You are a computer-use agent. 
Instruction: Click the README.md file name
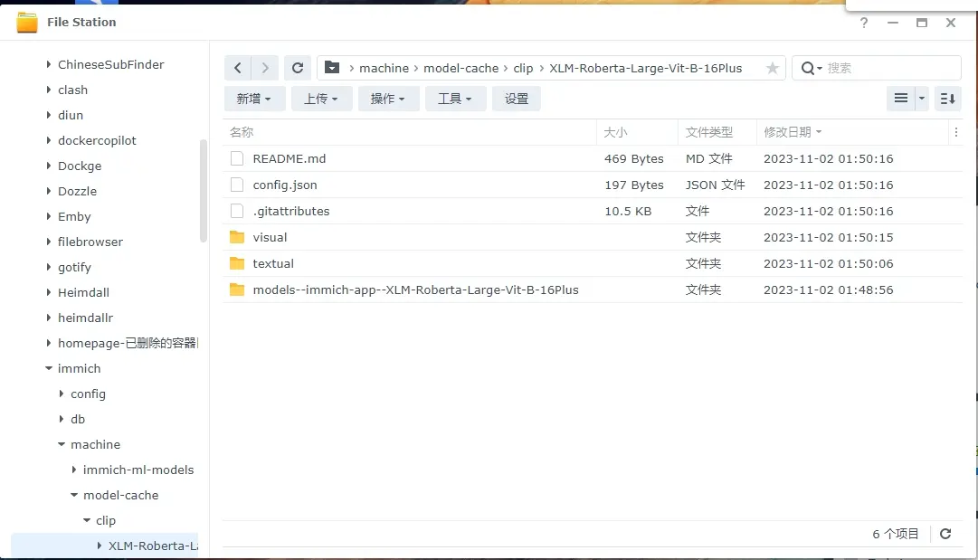click(290, 158)
